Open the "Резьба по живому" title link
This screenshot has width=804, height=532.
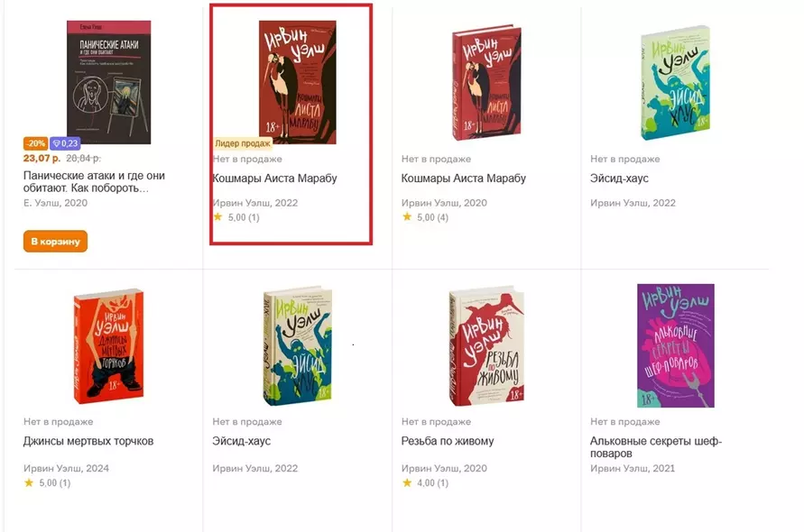(448, 441)
